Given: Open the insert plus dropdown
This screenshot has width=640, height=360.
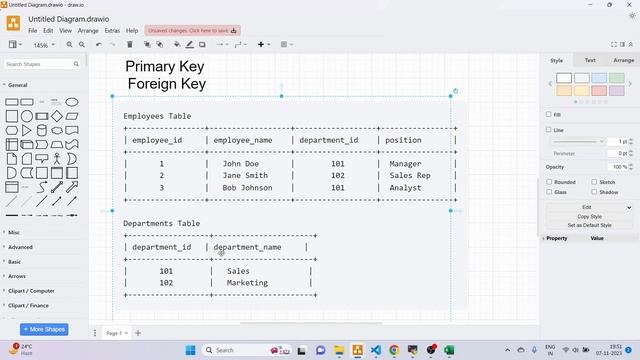Looking at the screenshot, I should [264, 44].
